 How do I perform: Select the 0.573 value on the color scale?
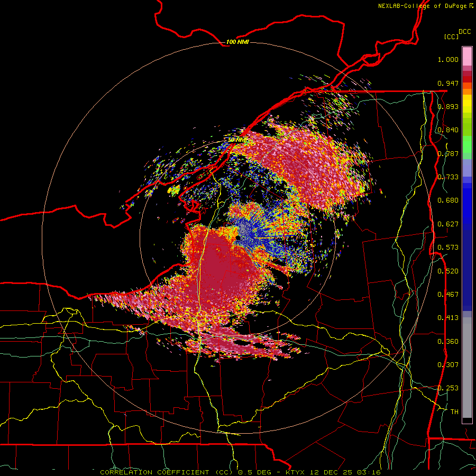[x=448, y=248]
